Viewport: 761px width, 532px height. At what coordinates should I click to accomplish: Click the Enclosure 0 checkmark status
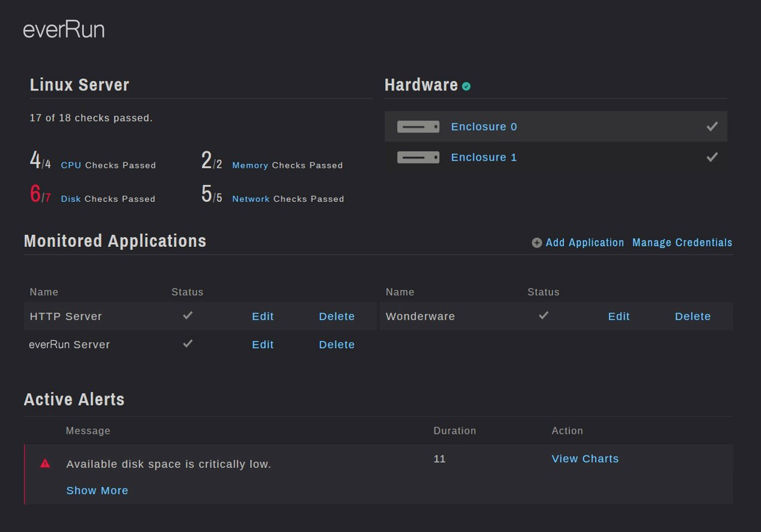[712, 126]
